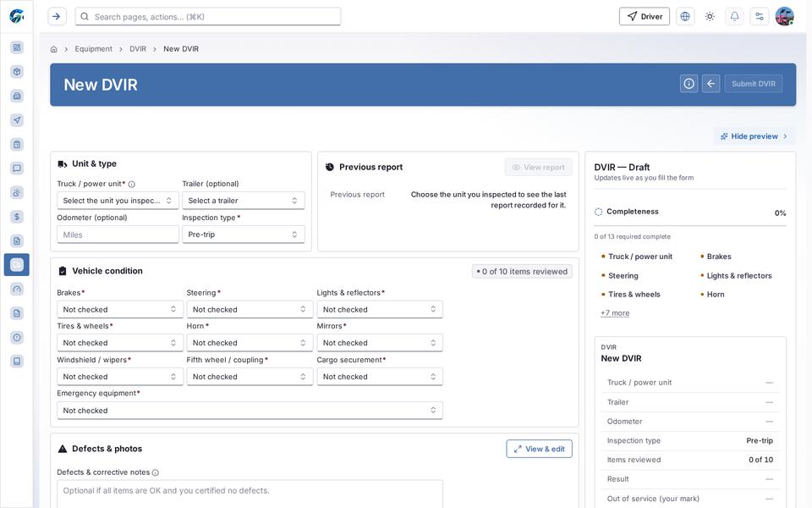Click the +7 more link
The image size is (812, 508).
click(615, 313)
